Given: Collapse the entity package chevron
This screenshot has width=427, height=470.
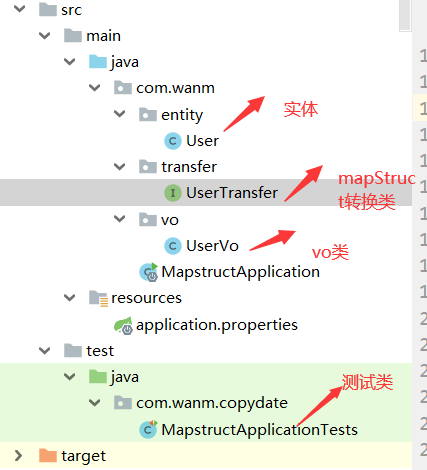Looking at the screenshot, I should pyautogui.click(x=120, y=114).
